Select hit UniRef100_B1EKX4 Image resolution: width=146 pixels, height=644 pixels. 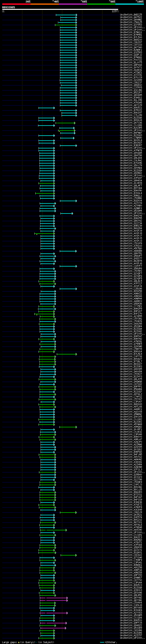(x=131, y=201)
